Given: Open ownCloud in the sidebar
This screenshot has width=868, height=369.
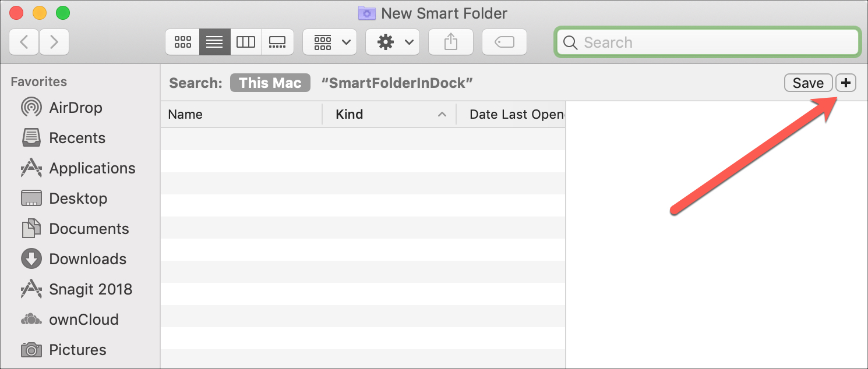Looking at the screenshot, I should (x=84, y=319).
